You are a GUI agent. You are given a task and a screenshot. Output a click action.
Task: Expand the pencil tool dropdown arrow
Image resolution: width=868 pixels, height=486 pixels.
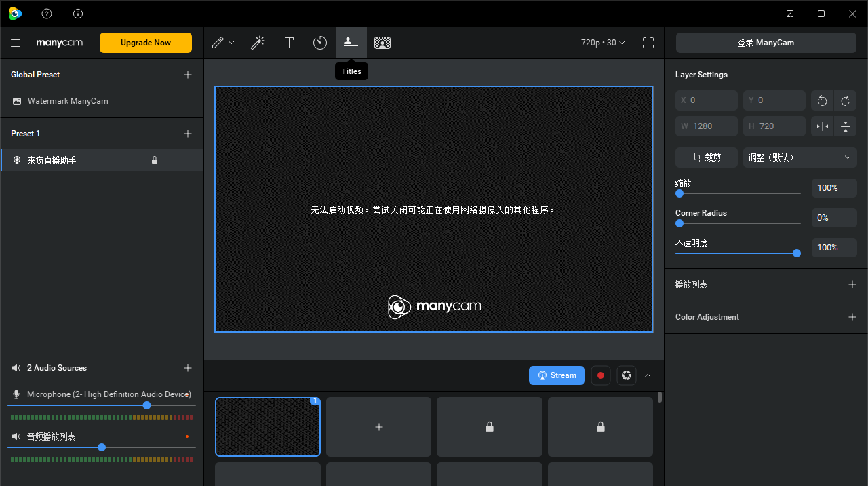[x=231, y=43]
